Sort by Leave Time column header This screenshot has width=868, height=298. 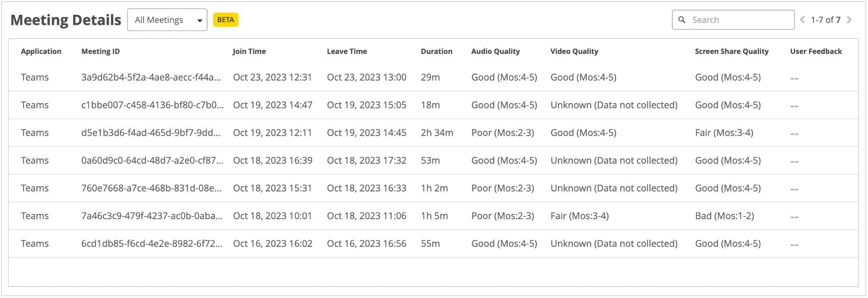[347, 51]
